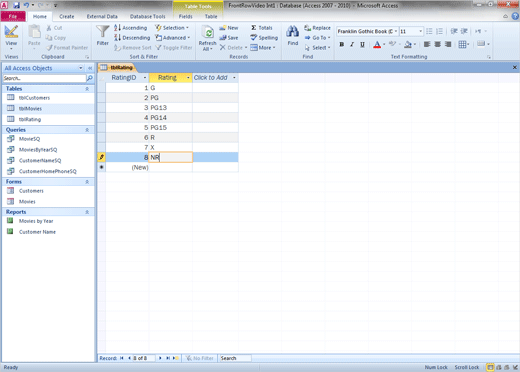Select Format Painter tool

pos(67,48)
